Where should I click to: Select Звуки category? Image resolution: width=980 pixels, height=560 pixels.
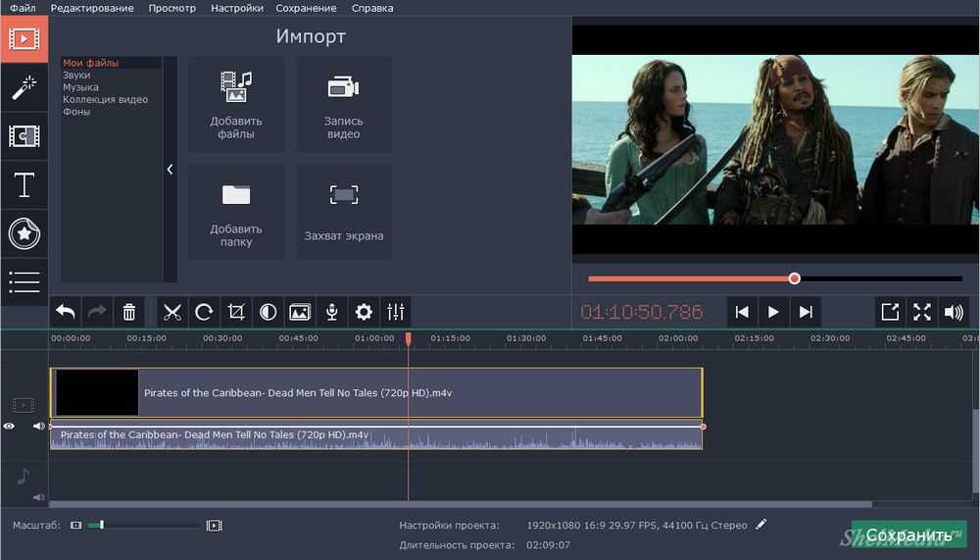click(x=76, y=76)
